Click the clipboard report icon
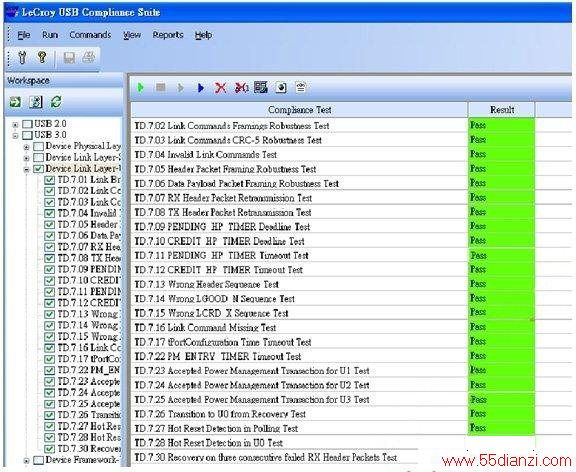This screenshot has height=472, width=576. (x=300, y=88)
